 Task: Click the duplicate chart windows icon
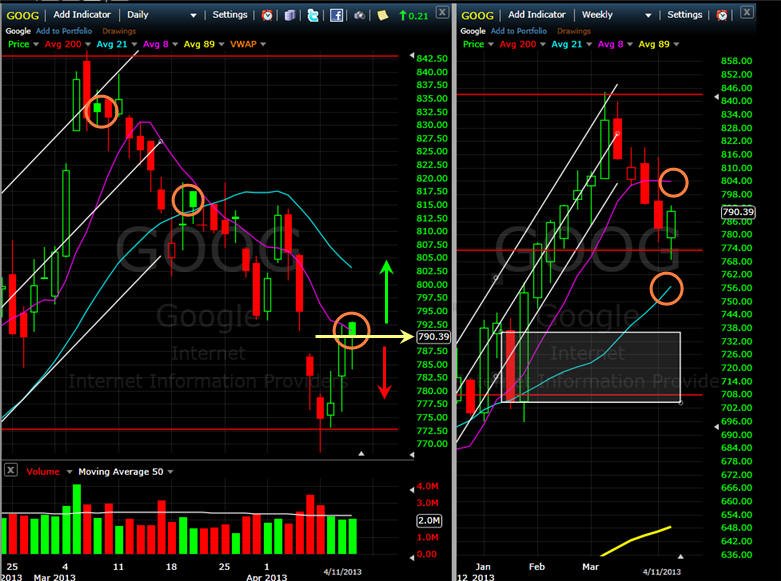point(290,15)
